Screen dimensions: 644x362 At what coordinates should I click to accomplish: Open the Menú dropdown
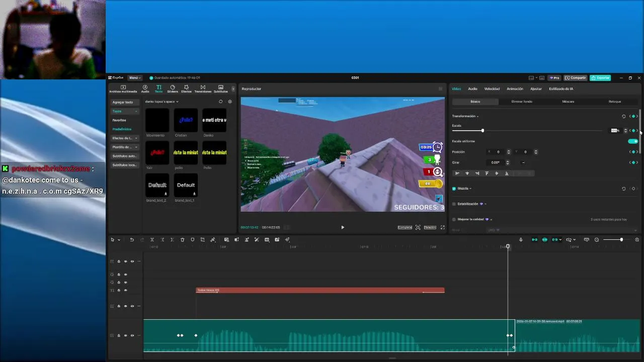pos(134,78)
